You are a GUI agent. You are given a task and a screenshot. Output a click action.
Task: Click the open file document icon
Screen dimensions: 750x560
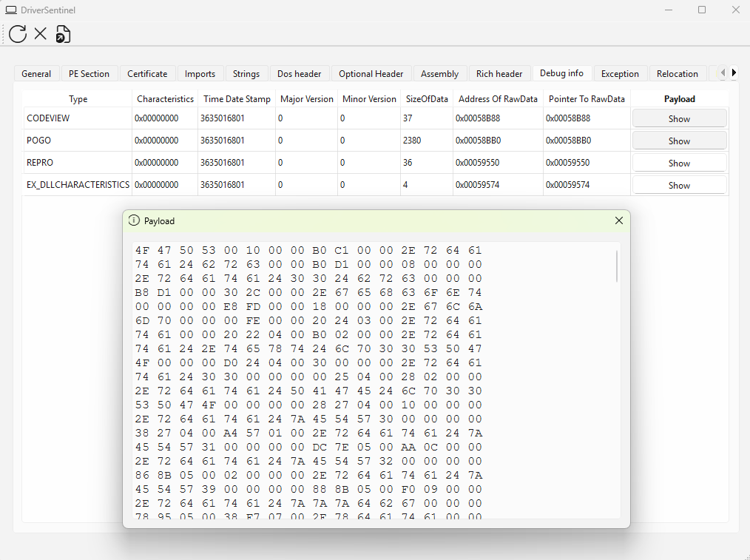click(x=63, y=34)
